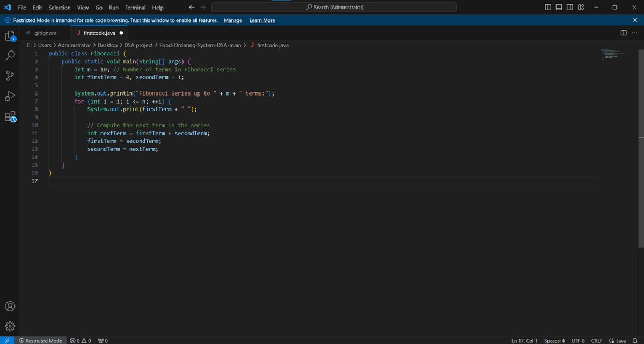
Task: Click the text "Fibonacci" in the class declaration
Action: click(x=105, y=54)
